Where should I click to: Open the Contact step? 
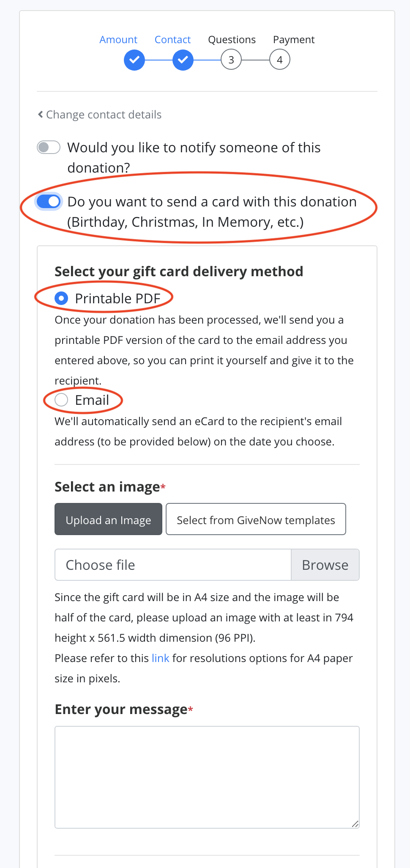pyautogui.click(x=172, y=39)
